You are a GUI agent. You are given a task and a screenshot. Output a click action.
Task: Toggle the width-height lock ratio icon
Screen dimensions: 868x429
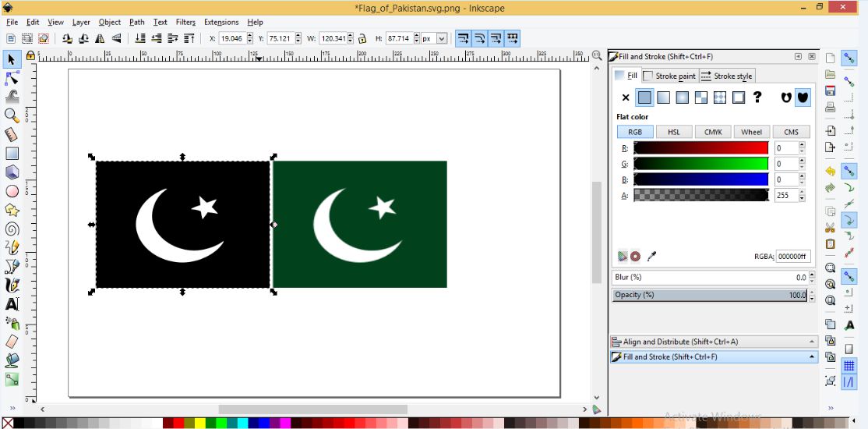[x=362, y=39]
